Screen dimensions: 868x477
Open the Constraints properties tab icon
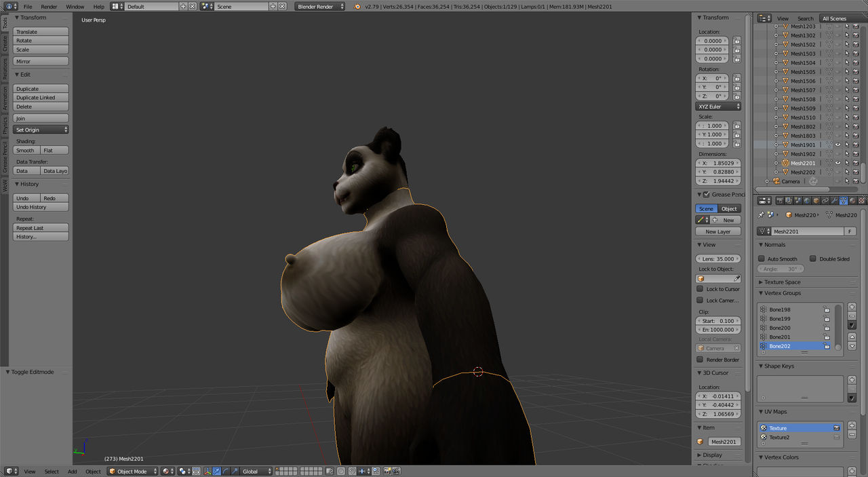(x=825, y=200)
